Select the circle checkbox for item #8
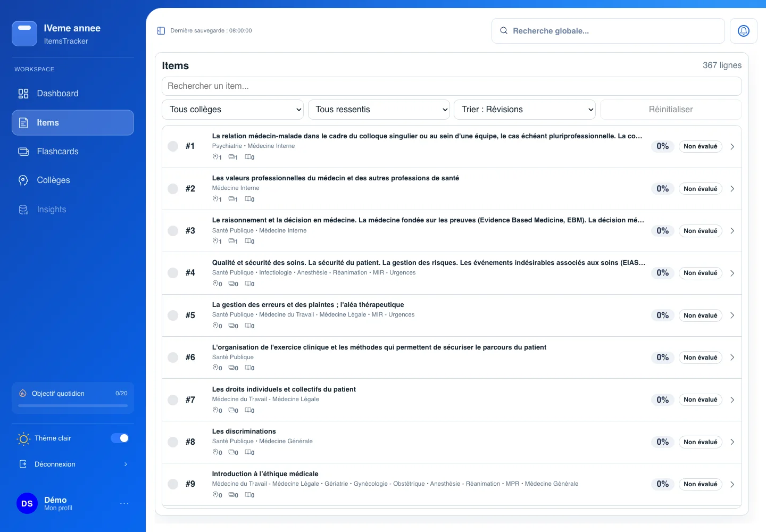766x532 pixels. pyautogui.click(x=173, y=442)
